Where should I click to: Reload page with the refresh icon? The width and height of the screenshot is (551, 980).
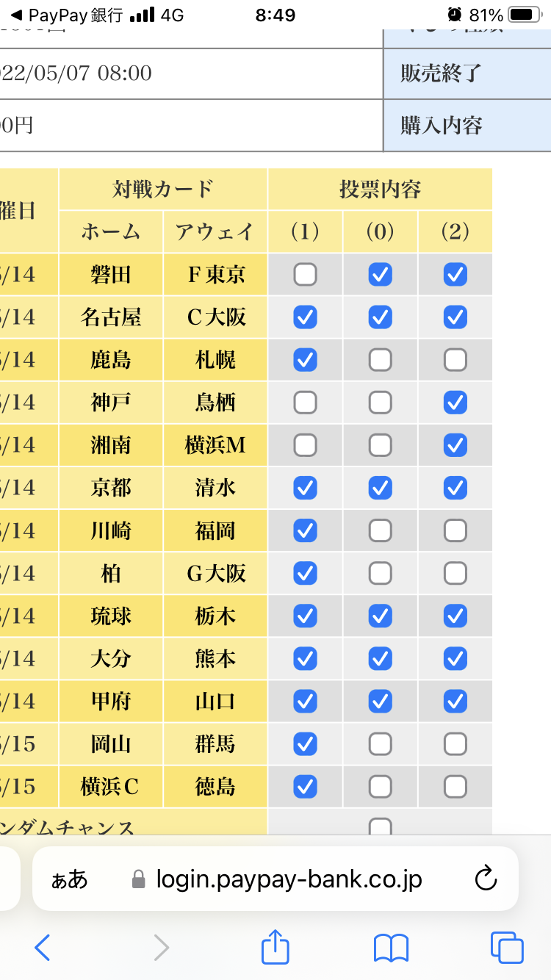click(486, 879)
